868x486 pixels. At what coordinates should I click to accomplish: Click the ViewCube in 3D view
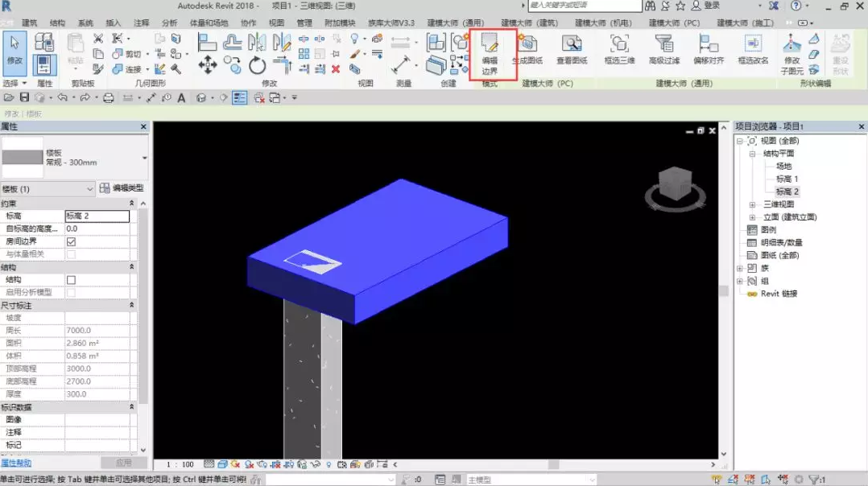(676, 187)
